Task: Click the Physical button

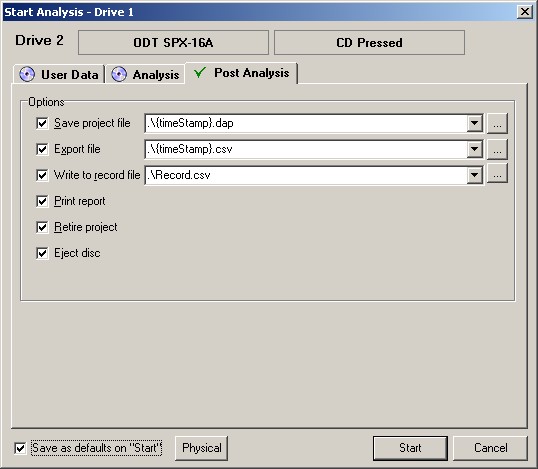Action: coord(202,448)
